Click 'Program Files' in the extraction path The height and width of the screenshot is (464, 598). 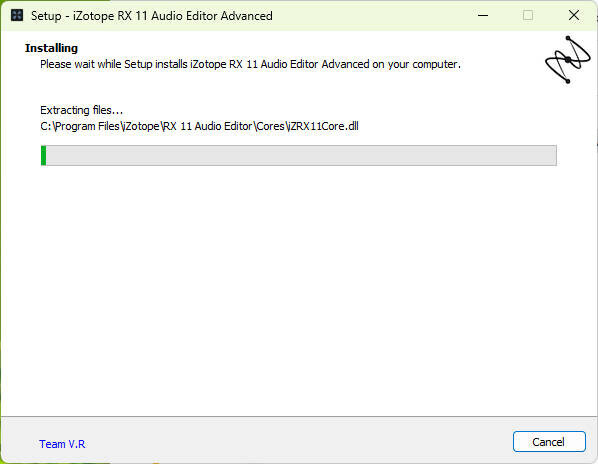(x=87, y=126)
